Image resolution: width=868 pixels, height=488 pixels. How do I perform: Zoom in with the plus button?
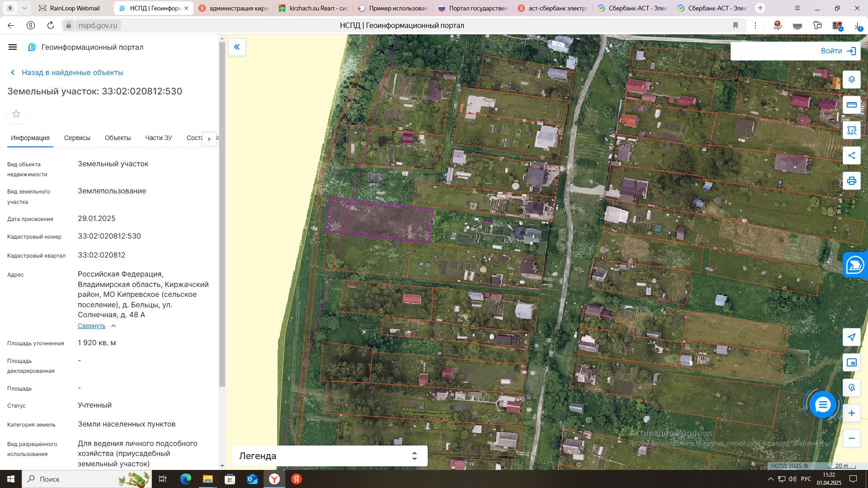(851, 413)
